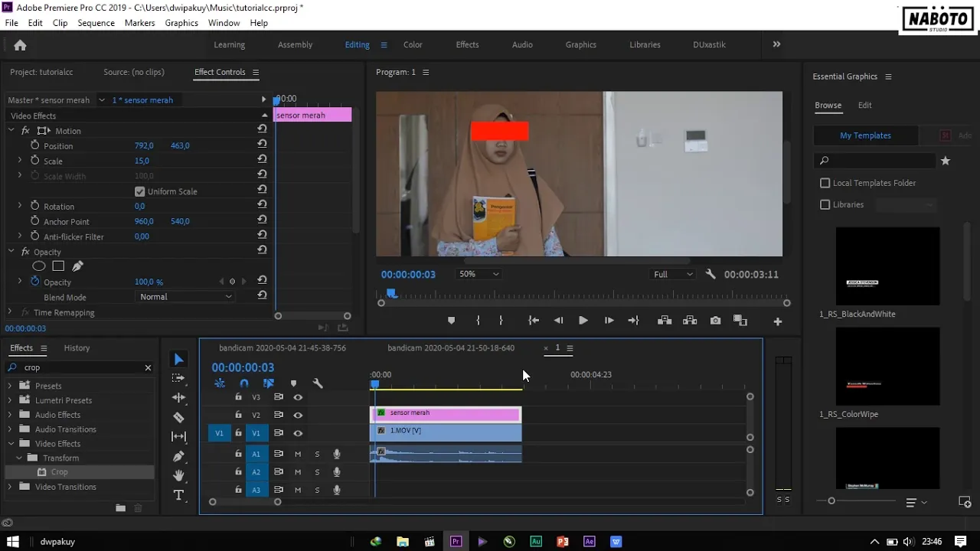Select the Slip tool
Image resolution: width=980 pixels, height=551 pixels.
pyautogui.click(x=178, y=436)
